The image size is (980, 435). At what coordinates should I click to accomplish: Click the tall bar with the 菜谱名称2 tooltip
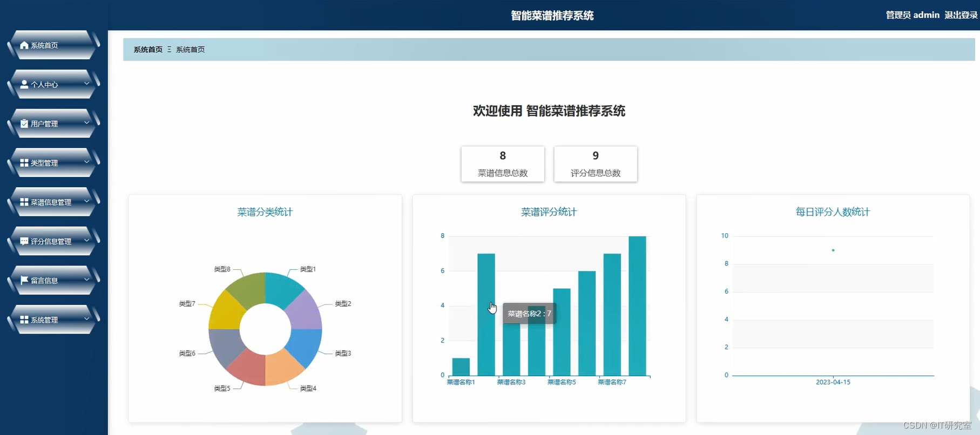pyautogui.click(x=486, y=315)
